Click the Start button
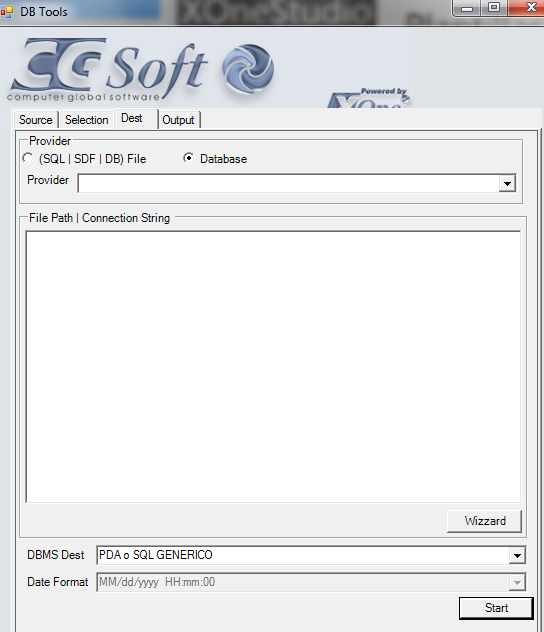Screen dimensions: 544x632 pos(496,608)
